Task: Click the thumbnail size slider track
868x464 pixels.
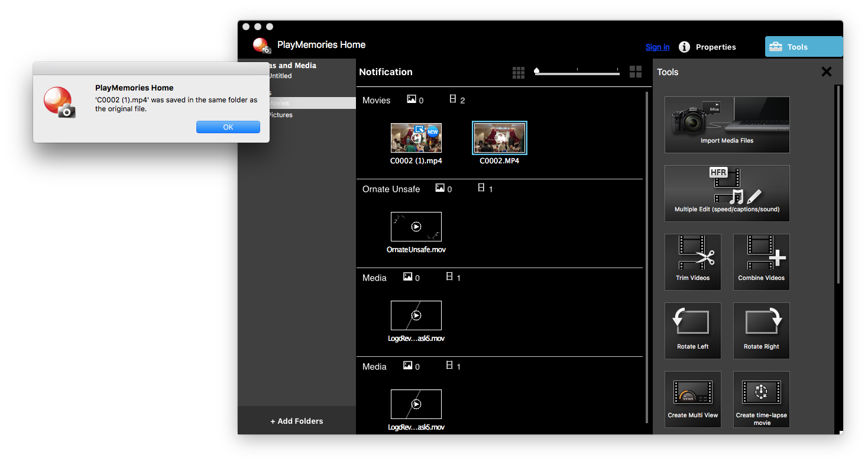Action: [576, 73]
